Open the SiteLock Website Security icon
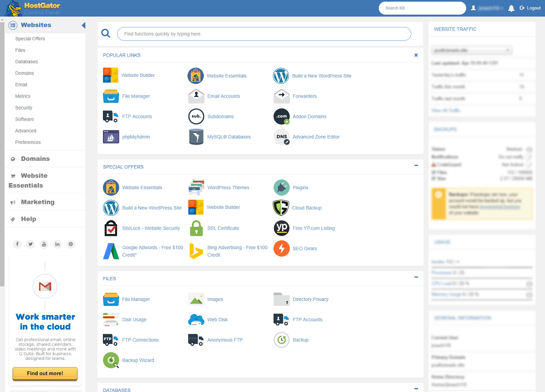Viewport: 545px width, 392px height. tap(111, 228)
